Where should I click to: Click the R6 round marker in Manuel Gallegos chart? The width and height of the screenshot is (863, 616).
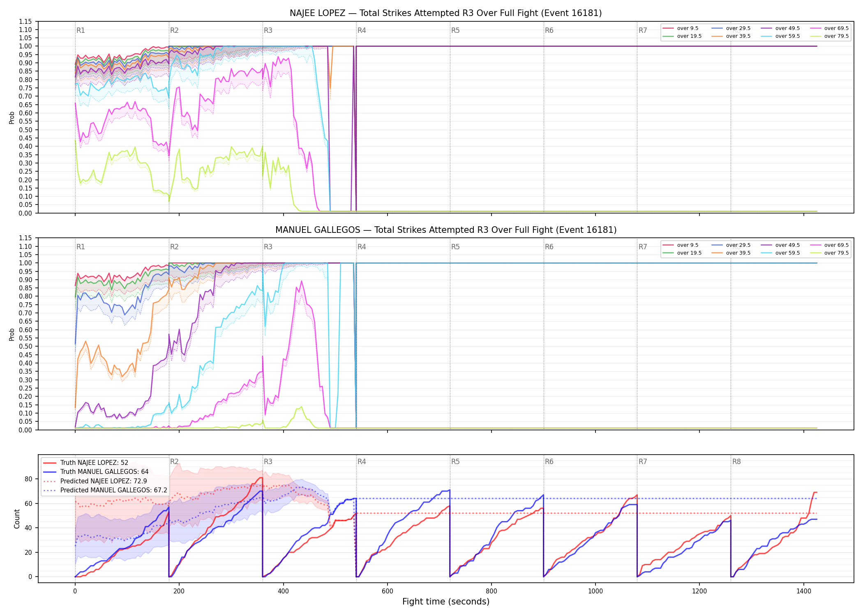549,247
